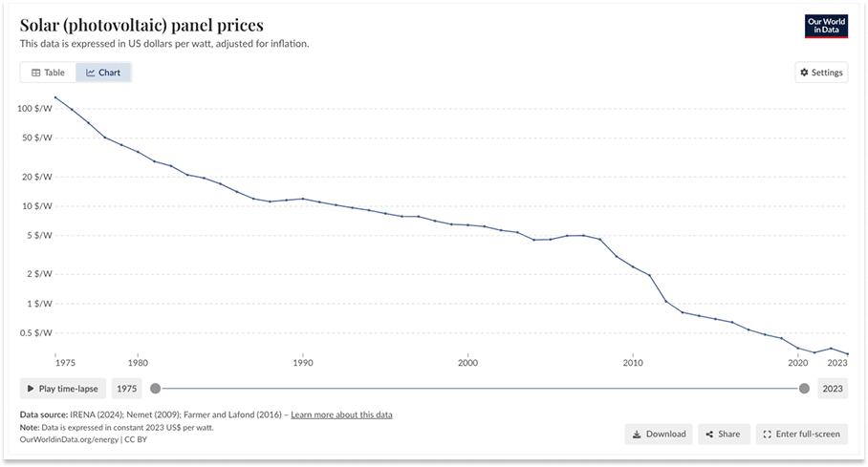
Task: Click the 1975 data point on the line
Action: tap(55, 97)
